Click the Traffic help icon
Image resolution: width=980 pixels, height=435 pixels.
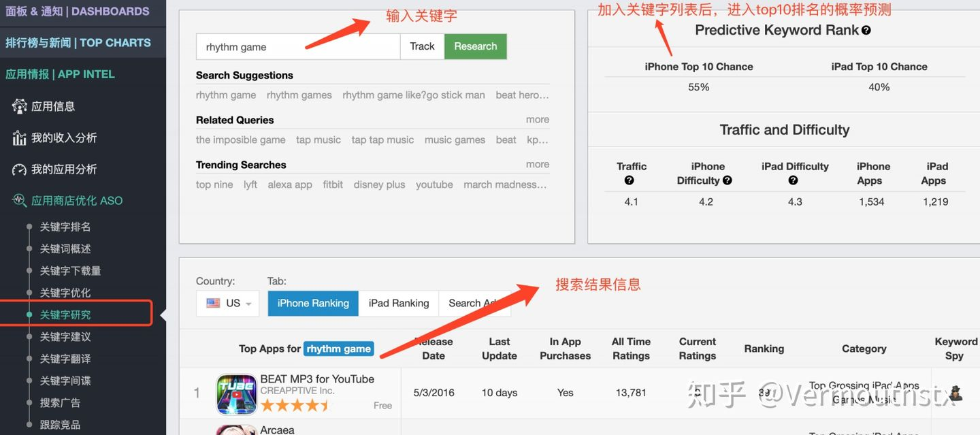coord(629,180)
